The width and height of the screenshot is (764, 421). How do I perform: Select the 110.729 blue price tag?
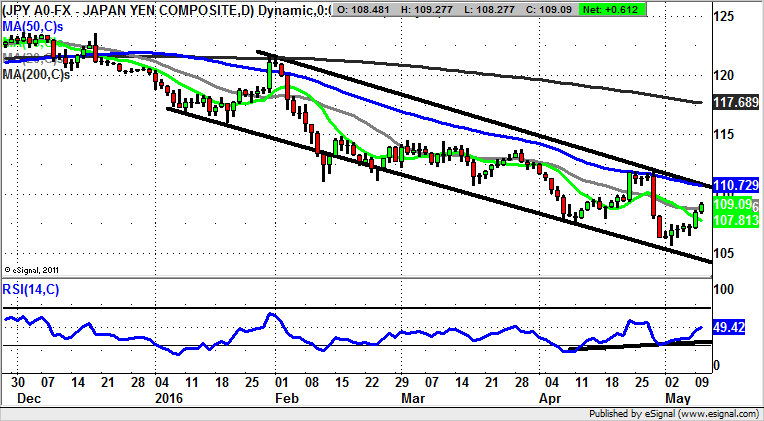tap(736, 186)
